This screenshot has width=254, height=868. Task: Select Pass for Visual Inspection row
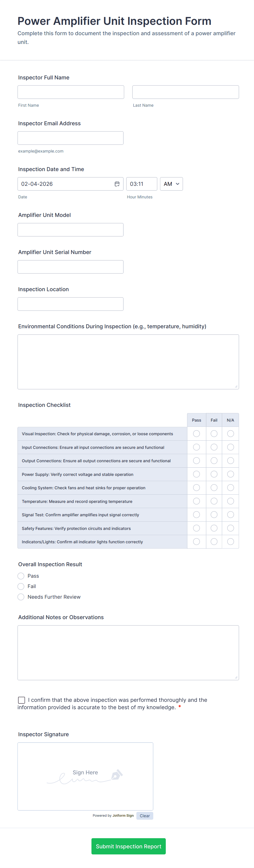pos(196,434)
